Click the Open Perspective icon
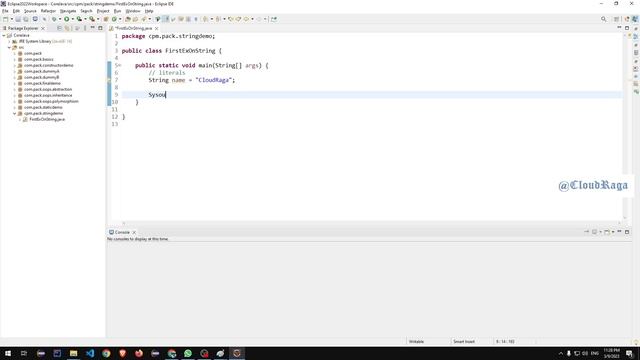The image size is (640, 360). (616, 19)
